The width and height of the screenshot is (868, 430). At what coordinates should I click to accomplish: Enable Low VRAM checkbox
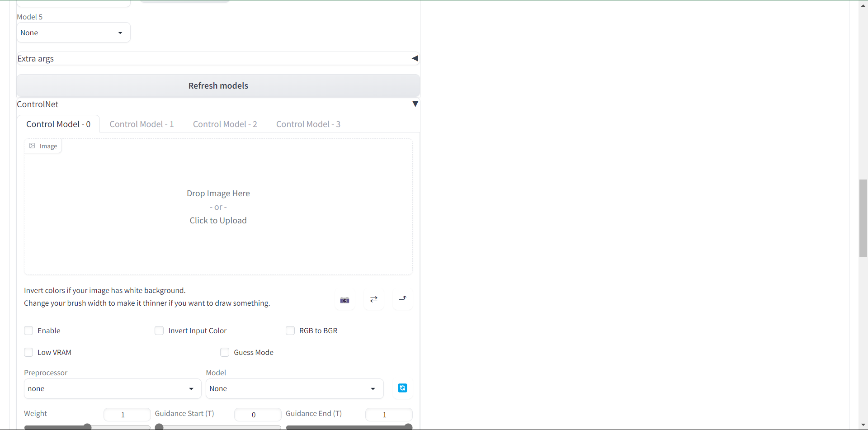[28, 352]
